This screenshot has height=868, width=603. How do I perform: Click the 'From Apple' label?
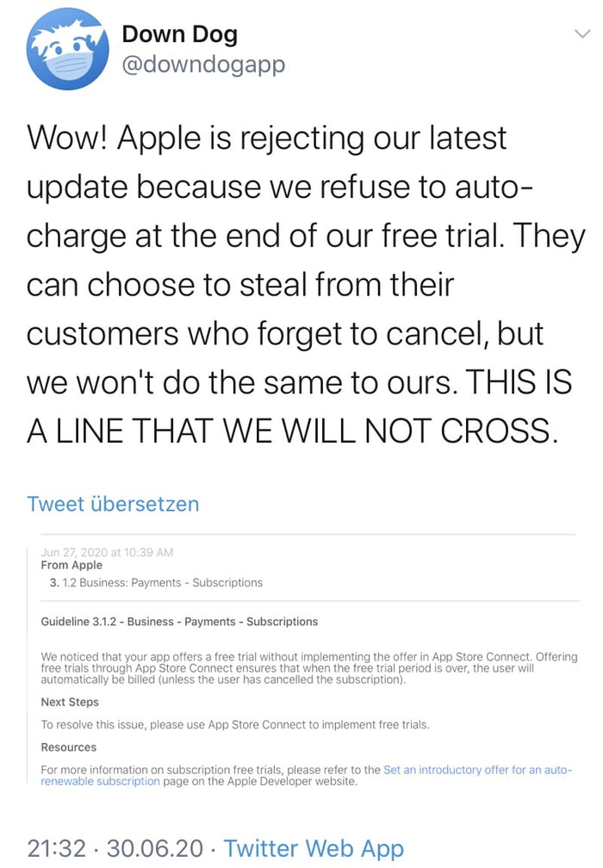71,565
